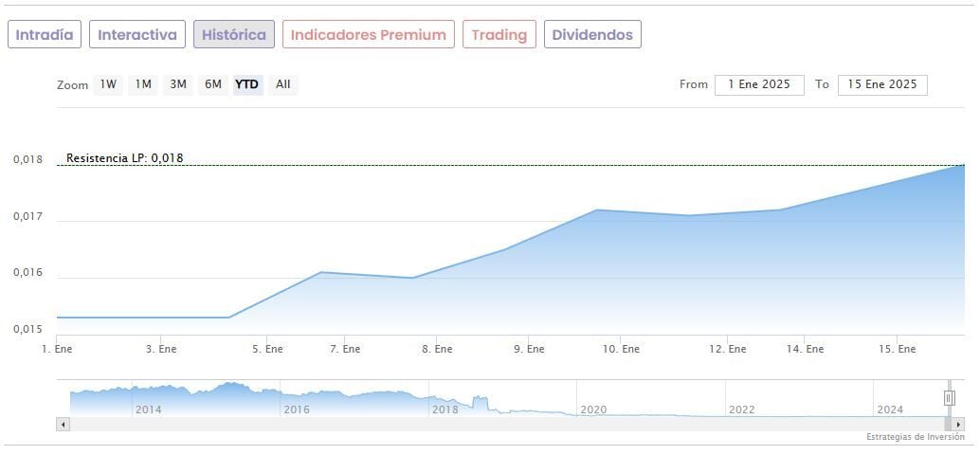Show the Dividendos tab

pyautogui.click(x=592, y=35)
